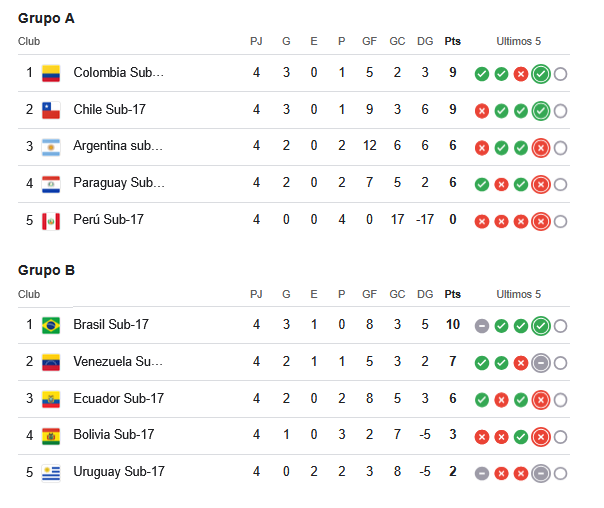
Task: Click the Brasil flag icon
Action: tap(51, 325)
